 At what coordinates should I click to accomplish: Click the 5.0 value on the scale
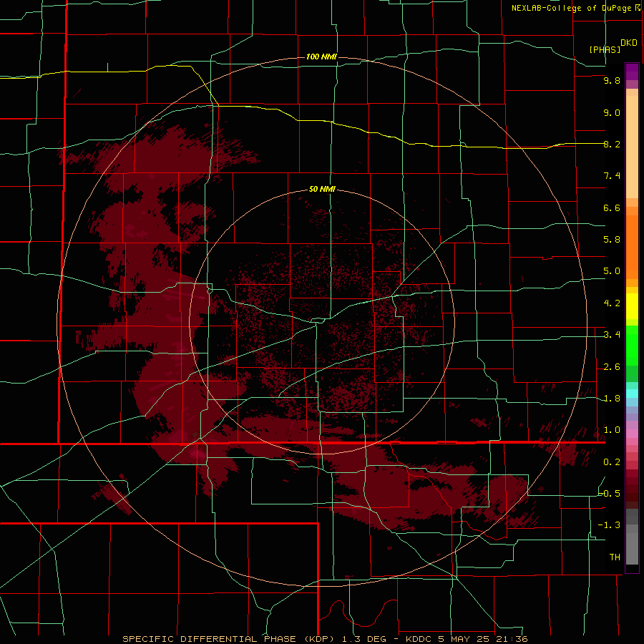point(612,271)
